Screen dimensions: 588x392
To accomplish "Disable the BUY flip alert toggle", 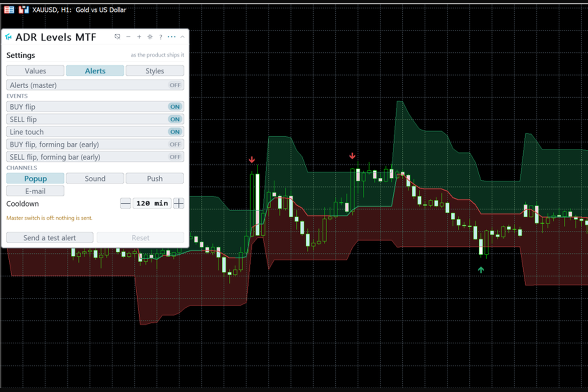I will [175, 107].
